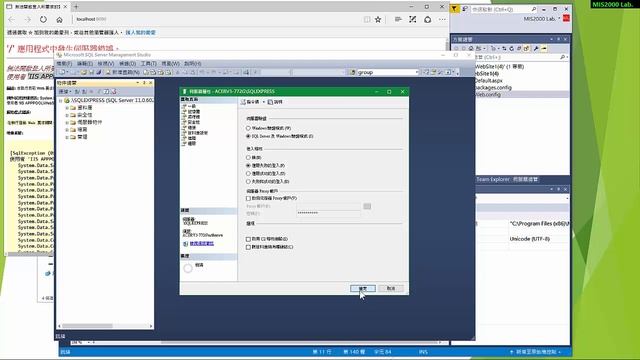Viewport: 640px width, 360px height.
Task: Switch to Team Explorer tab
Action: (x=493, y=179)
